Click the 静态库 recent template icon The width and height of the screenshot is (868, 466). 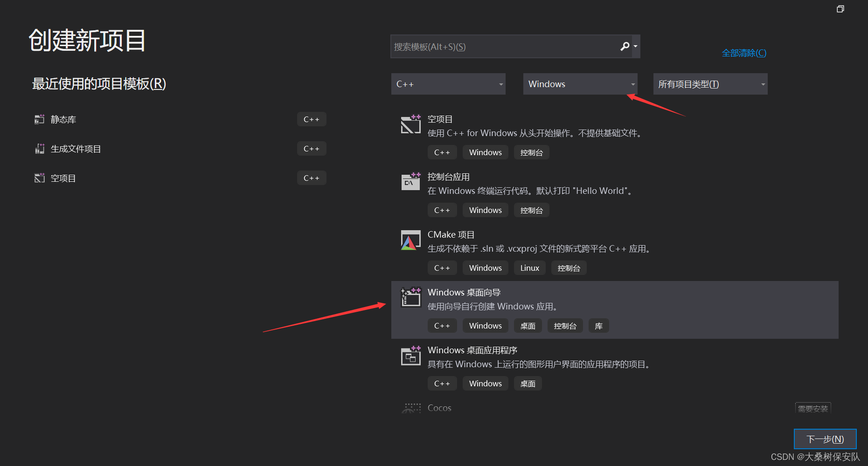click(x=40, y=119)
